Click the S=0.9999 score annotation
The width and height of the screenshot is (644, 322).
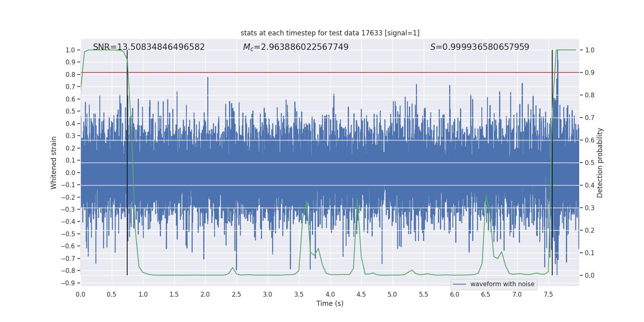(479, 47)
